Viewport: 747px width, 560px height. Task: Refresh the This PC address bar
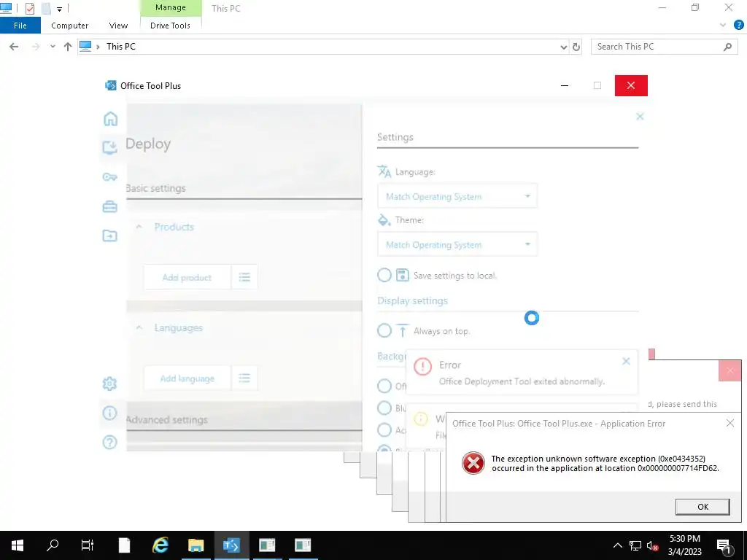coord(576,47)
